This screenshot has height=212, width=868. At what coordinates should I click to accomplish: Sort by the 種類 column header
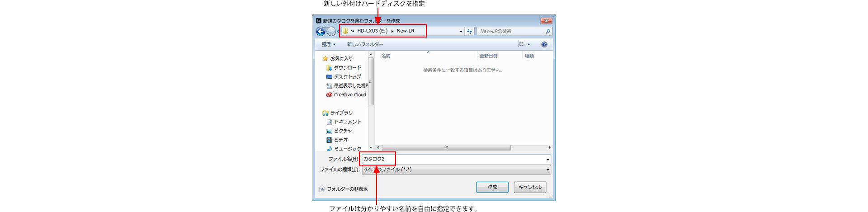point(529,56)
